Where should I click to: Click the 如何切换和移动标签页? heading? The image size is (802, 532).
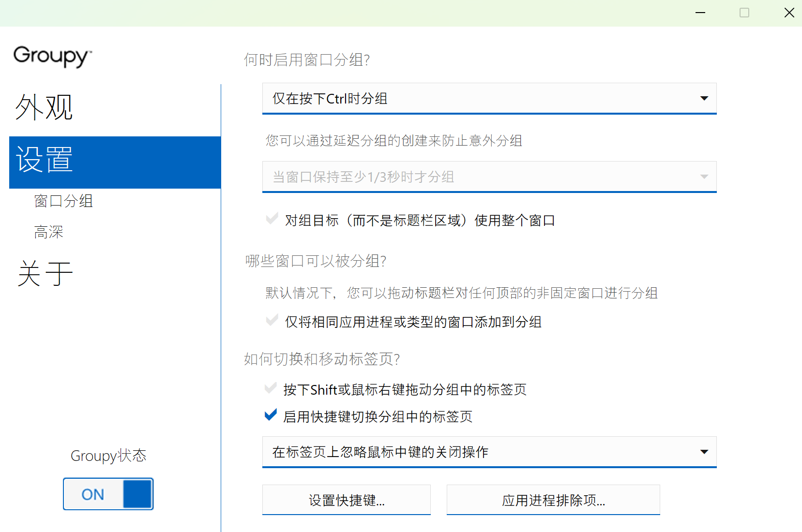322,359
